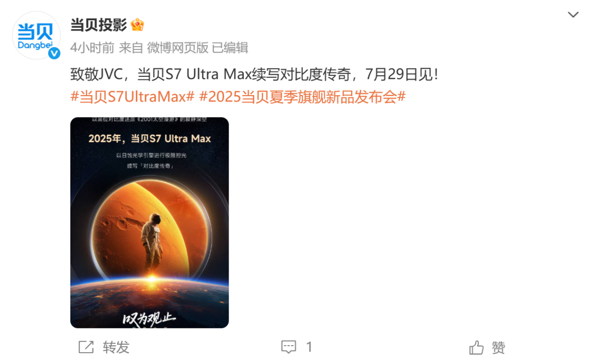Click the post text mentioning JVC
Image resolution: width=595 pixels, height=364 pixels.
tap(254, 75)
